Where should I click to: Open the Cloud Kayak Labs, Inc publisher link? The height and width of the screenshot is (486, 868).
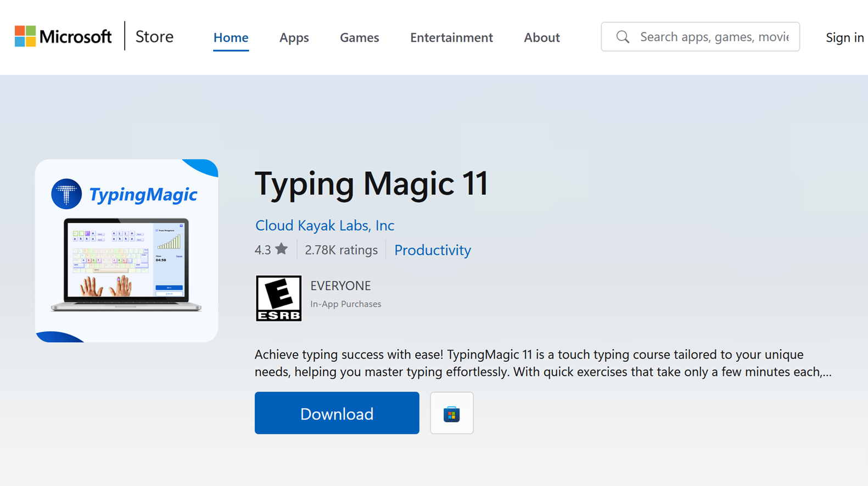(324, 225)
